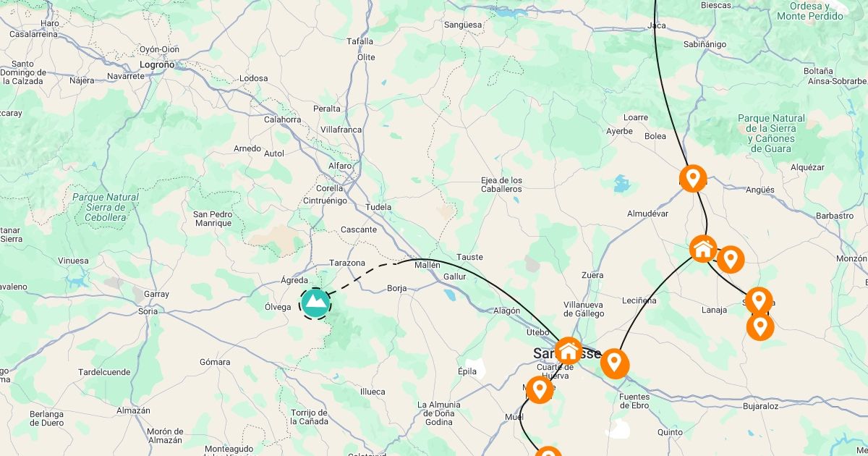Select the Tarazona town label
The width and height of the screenshot is (868, 456).
tap(347, 263)
